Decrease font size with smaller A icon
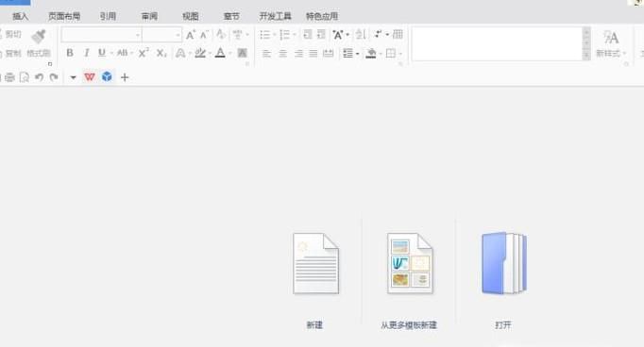Viewport: 644px width, 347px height. 204,35
